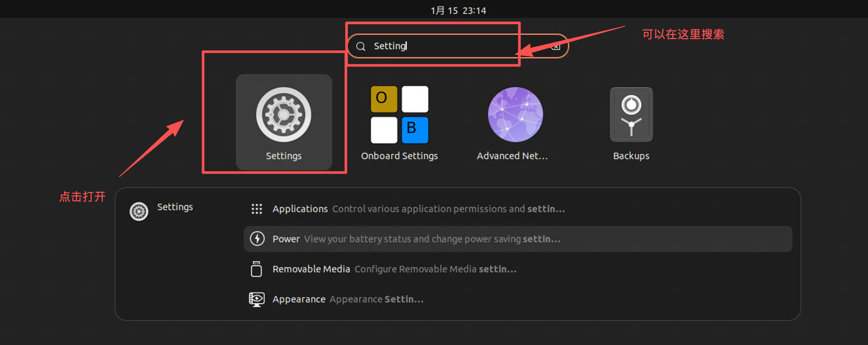Click the Power lightning bolt icon
The width and height of the screenshot is (868, 345).
tap(257, 239)
